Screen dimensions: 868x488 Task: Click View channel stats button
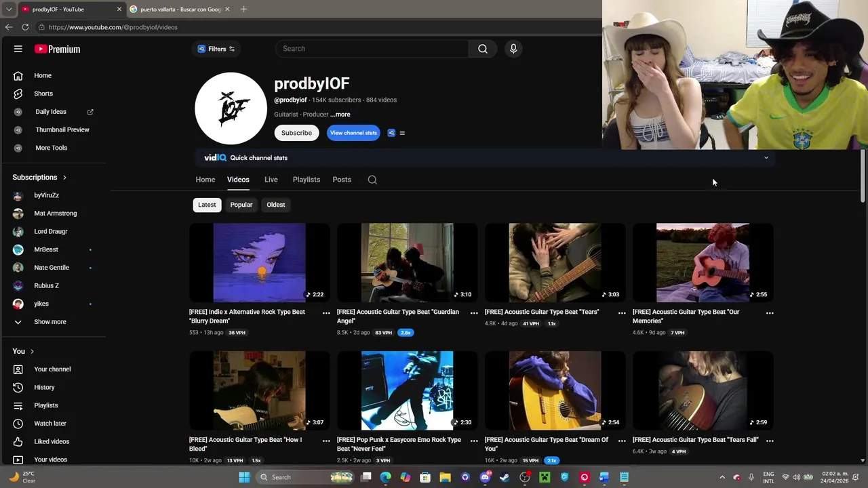pyautogui.click(x=353, y=133)
